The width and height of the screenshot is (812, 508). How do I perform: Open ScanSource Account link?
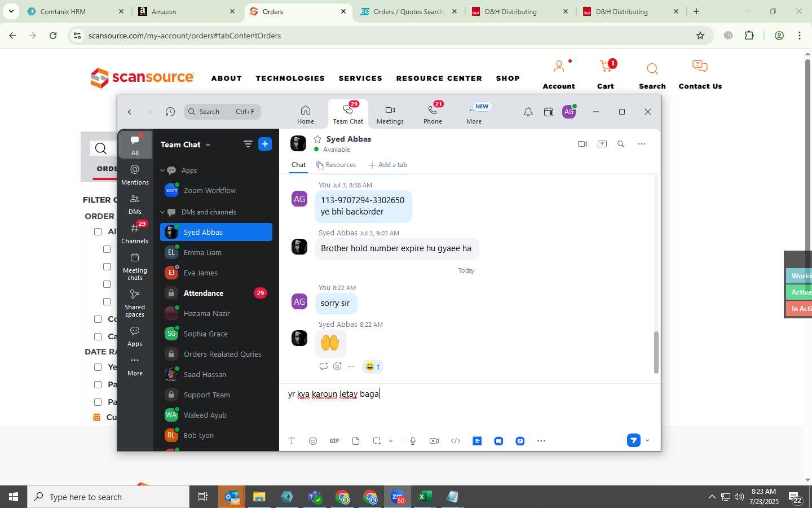point(559,74)
